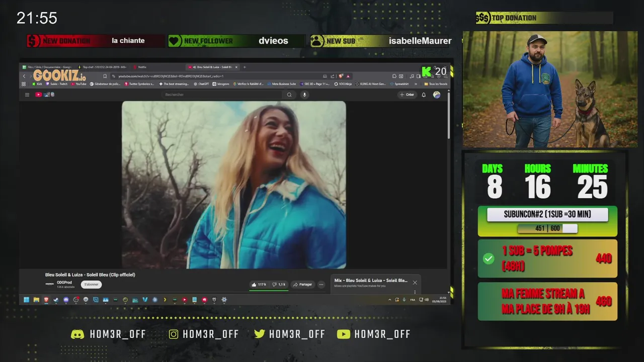Open the Twitter Symboles bookmark

(139, 84)
